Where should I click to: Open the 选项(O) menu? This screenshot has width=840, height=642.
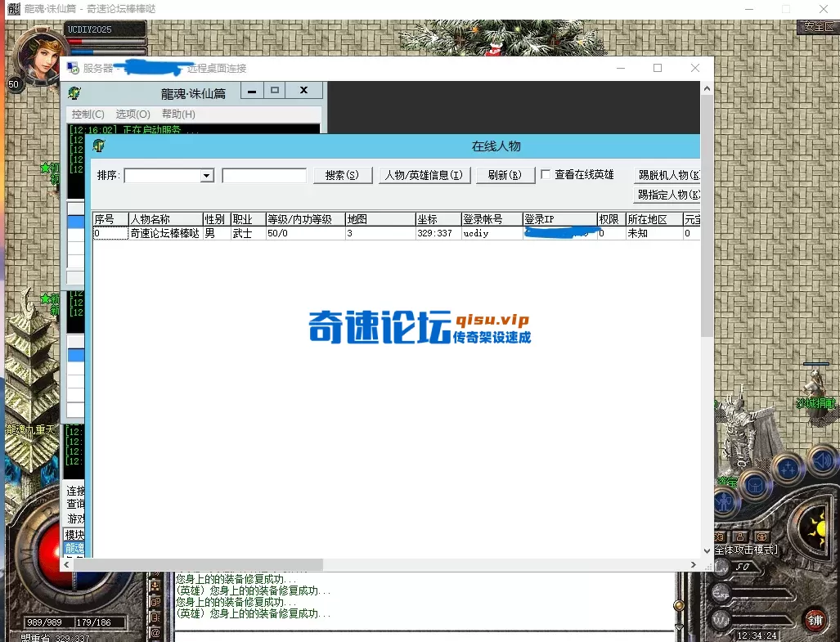click(x=133, y=114)
